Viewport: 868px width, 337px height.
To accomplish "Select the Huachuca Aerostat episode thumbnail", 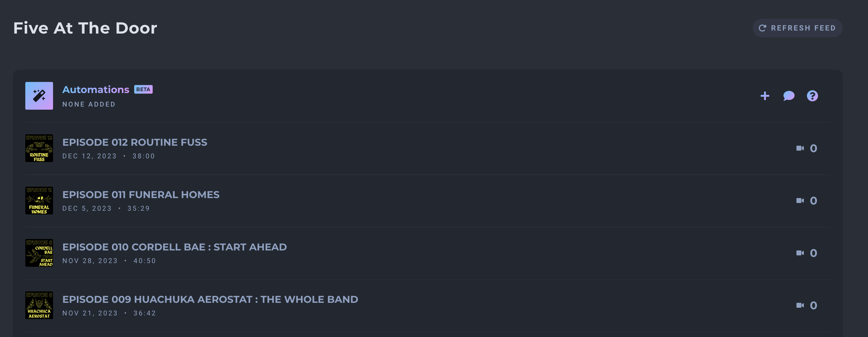I will (39, 305).
